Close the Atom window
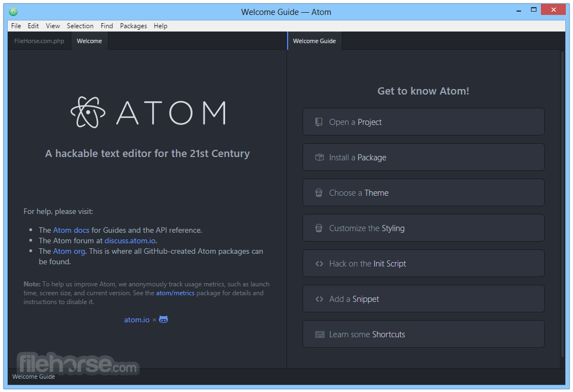 [553, 10]
